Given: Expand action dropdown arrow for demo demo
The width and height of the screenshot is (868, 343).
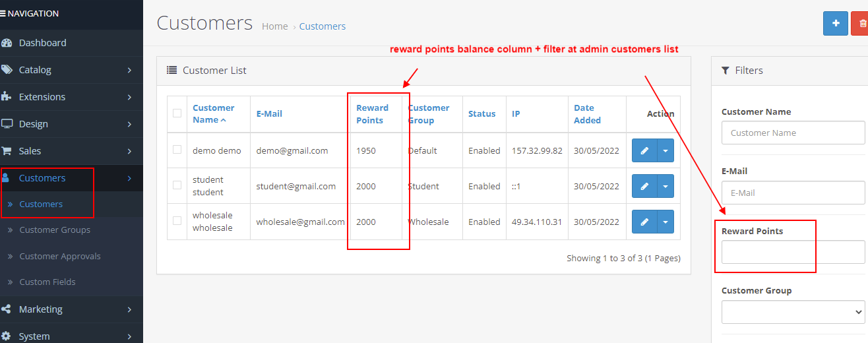Looking at the screenshot, I should click(666, 150).
